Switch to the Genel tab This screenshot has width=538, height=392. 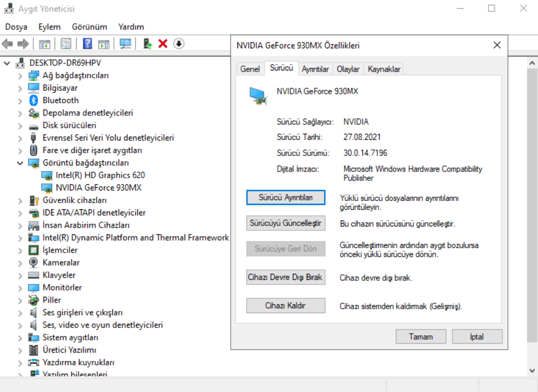[250, 69]
